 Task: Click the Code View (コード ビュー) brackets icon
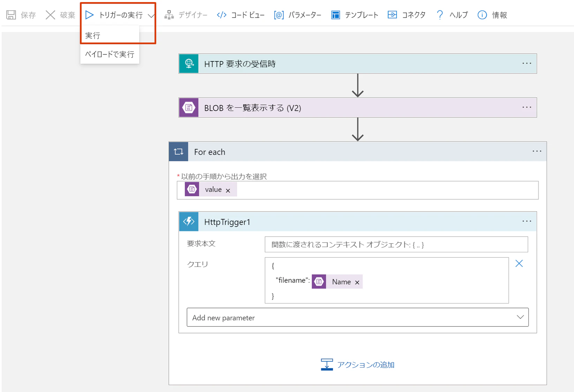[221, 15]
